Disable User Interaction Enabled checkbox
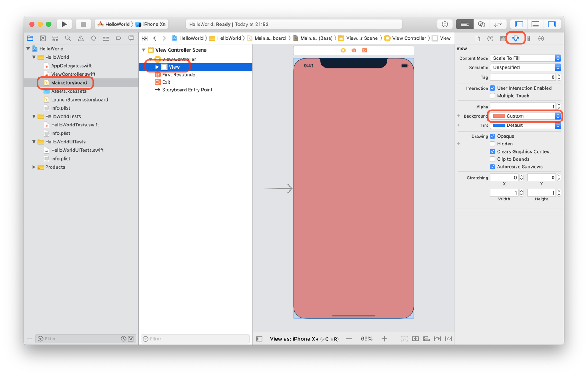This screenshot has width=588, height=376. tap(493, 88)
